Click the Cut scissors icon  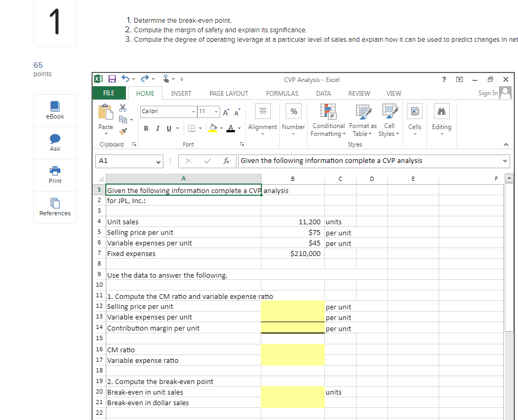124,107
